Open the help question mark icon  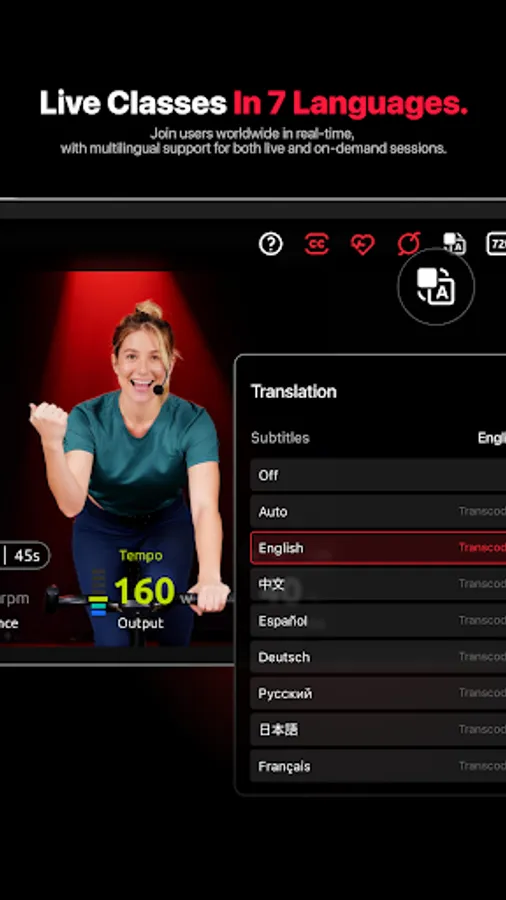coord(271,245)
